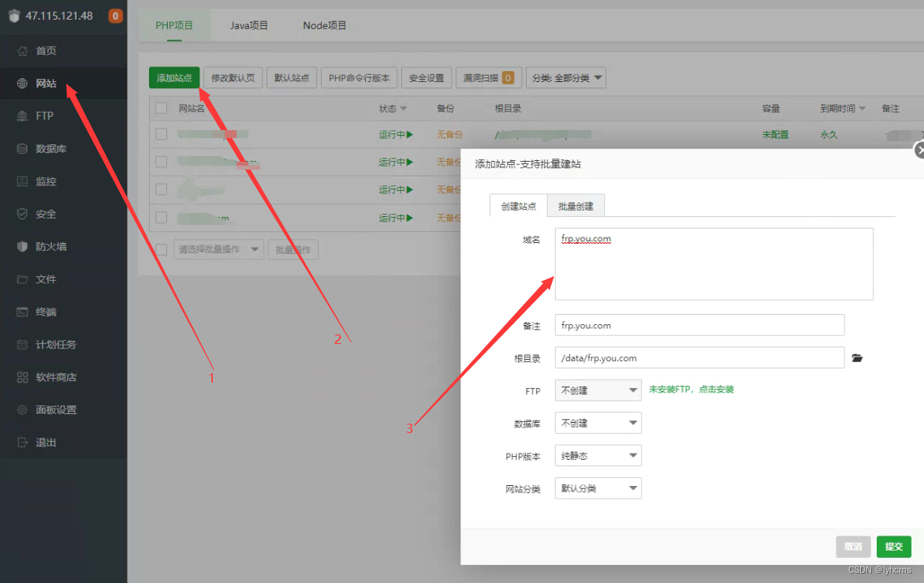Click the logout icon in sidebar
Image resolution: width=924 pixels, height=583 pixels.
tap(22, 443)
